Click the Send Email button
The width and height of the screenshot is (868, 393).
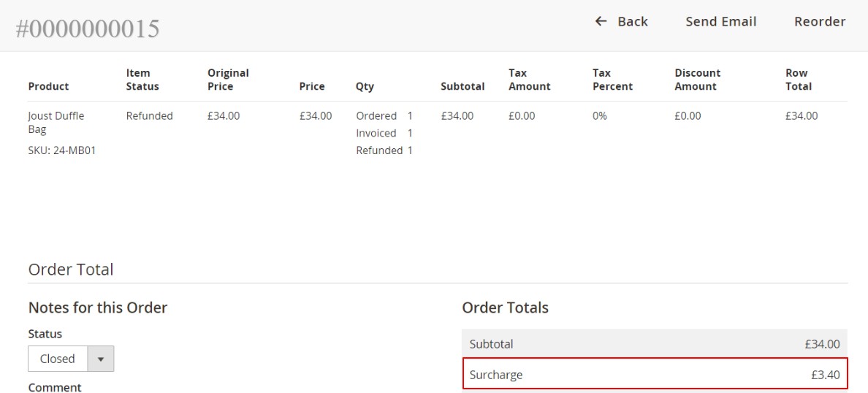click(x=720, y=22)
